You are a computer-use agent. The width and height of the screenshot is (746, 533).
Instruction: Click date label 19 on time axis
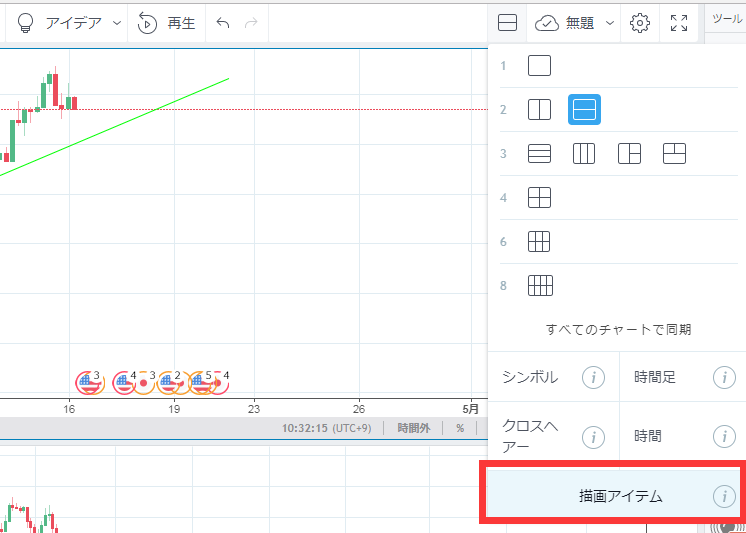pyautogui.click(x=174, y=409)
